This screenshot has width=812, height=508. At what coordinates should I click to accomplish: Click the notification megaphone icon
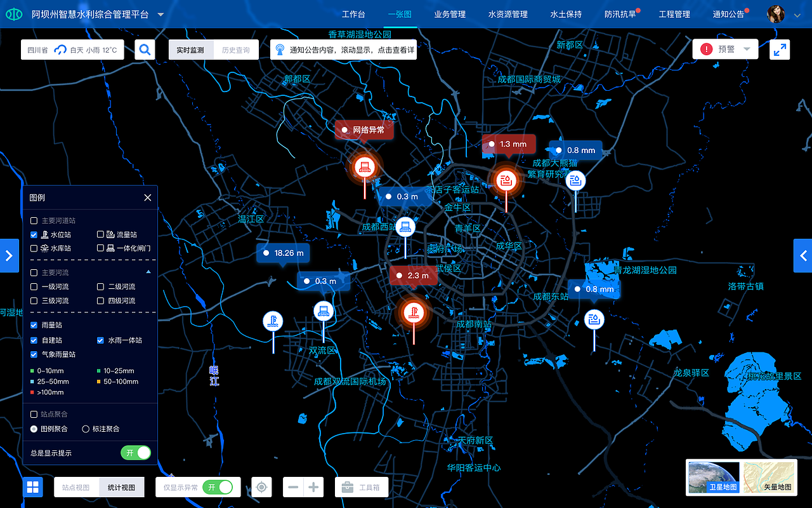point(280,50)
